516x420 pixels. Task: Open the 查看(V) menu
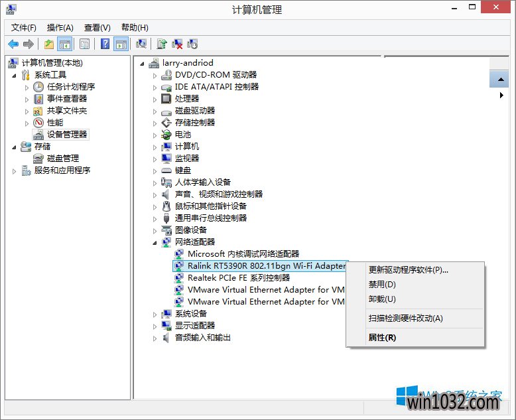[97, 27]
